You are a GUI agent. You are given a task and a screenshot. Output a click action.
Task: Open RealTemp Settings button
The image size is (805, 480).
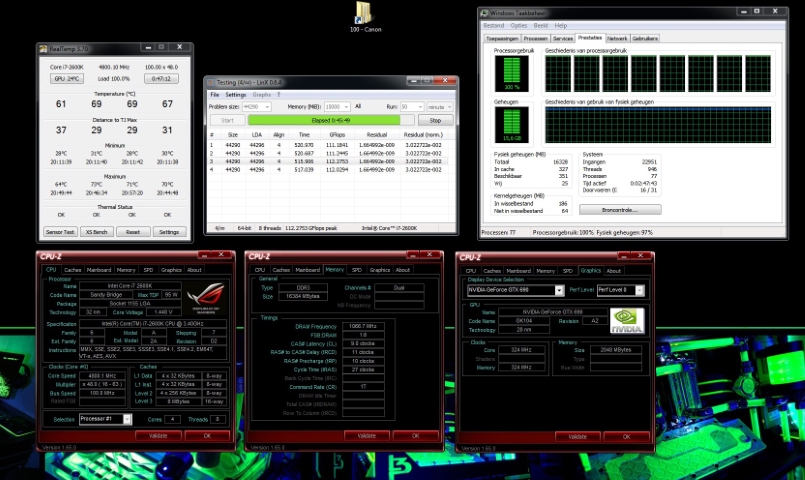(169, 232)
